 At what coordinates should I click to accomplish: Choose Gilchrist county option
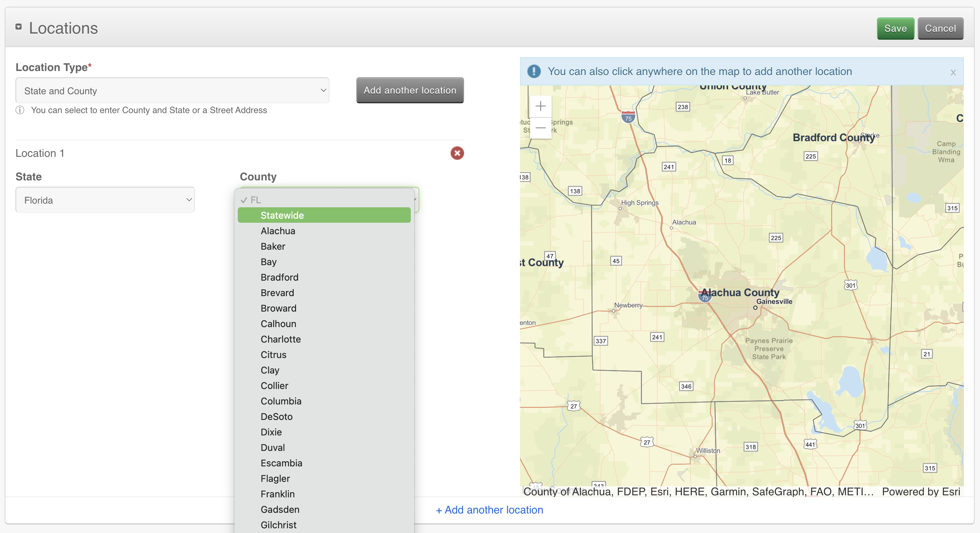[278, 525]
